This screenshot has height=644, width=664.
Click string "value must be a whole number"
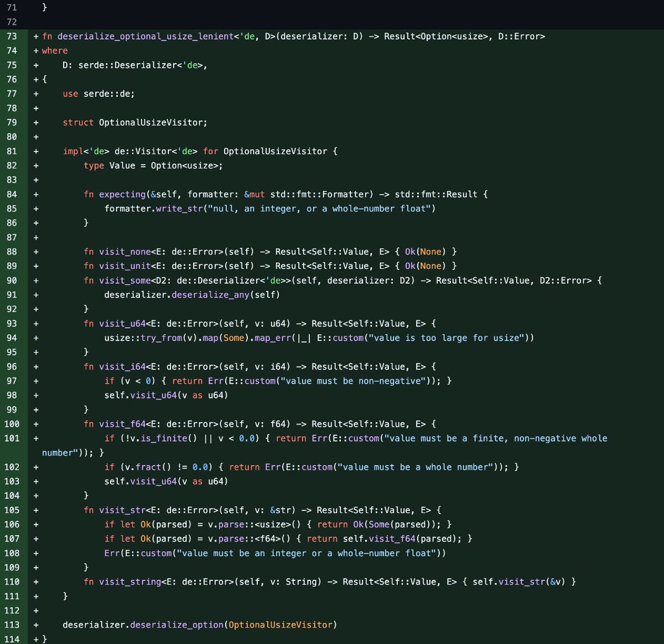pyautogui.click(x=416, y=468)
